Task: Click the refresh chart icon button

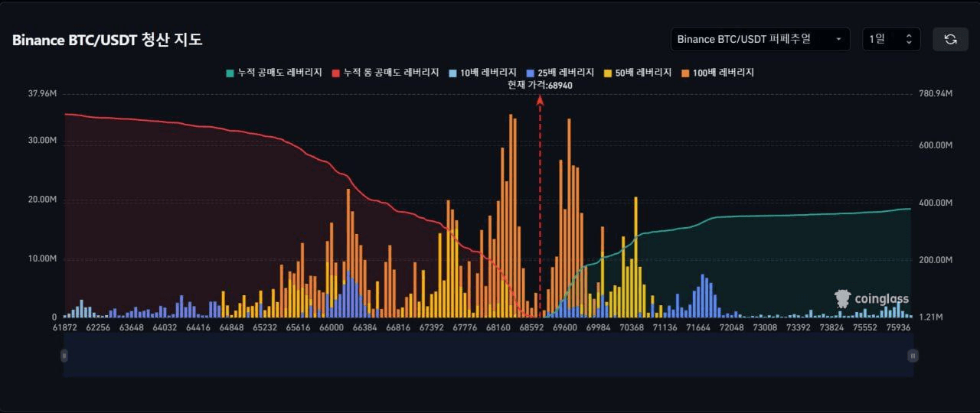Action: point(950,39)
